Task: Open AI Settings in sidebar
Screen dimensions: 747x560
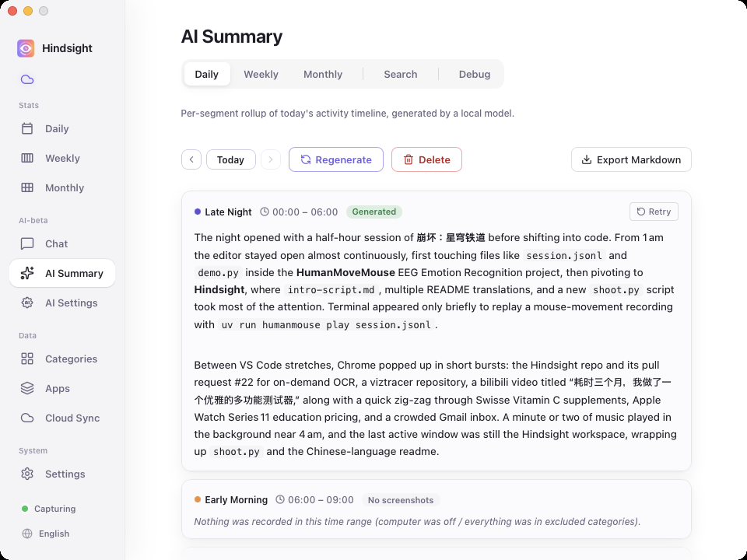Action: point(62,303)
